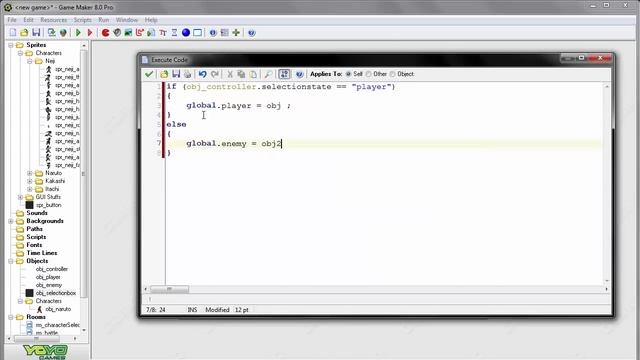Open the Window menu
The width and height of the screenshot is (640, 360).
(127, 20)
